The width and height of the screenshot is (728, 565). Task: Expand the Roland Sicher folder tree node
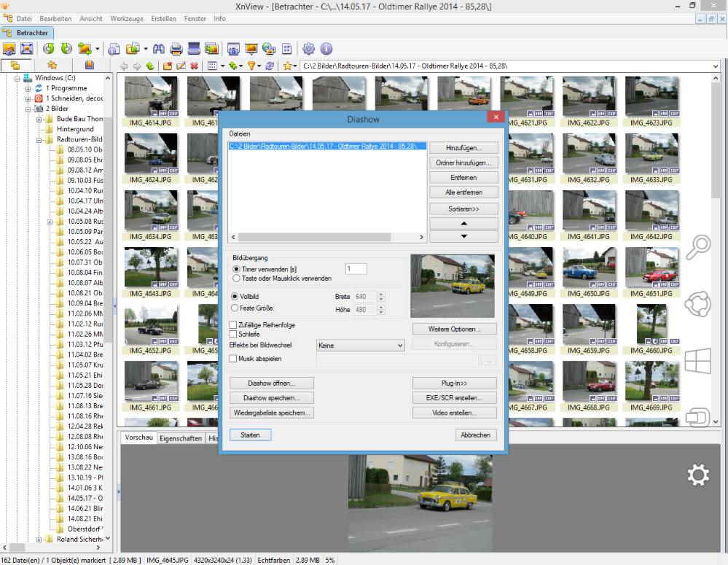(x=39, y=539)
